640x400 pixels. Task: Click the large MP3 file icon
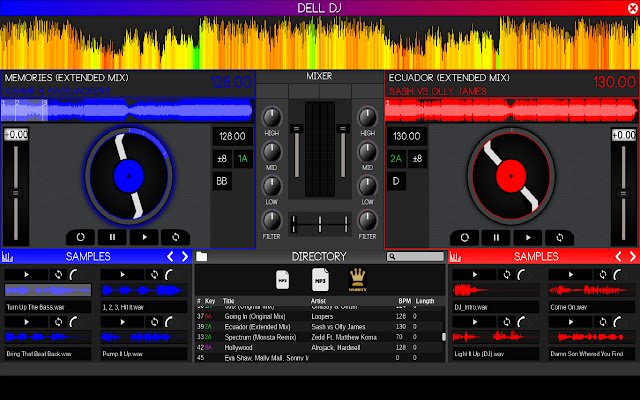(x=320, y=280)
